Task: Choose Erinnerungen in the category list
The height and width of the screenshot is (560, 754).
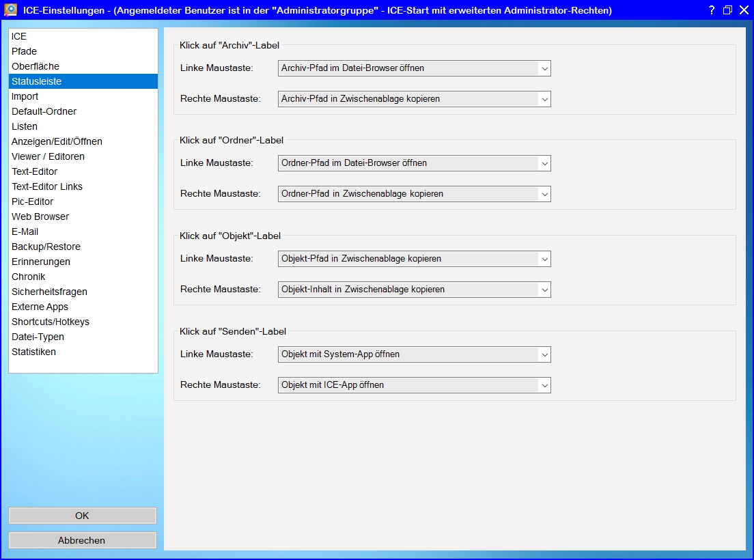Action: point(83,262)
